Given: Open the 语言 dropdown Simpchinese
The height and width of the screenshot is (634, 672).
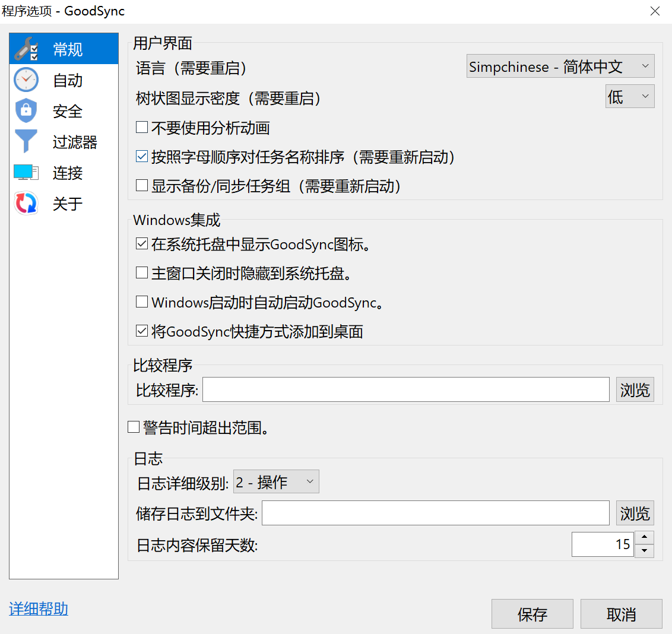Looking at the screenshot, I should (x=560, y=66).
